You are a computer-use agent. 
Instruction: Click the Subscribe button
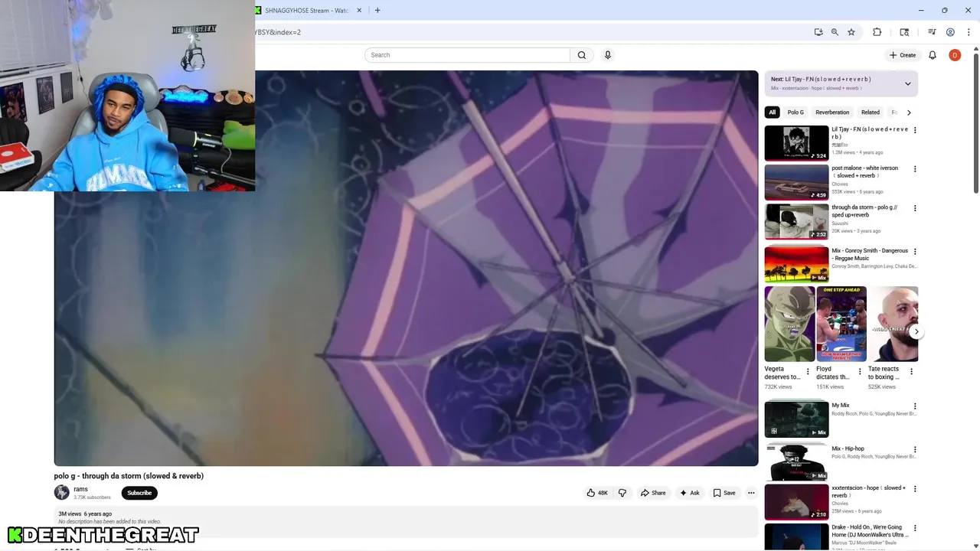click(x=139, y=493)
